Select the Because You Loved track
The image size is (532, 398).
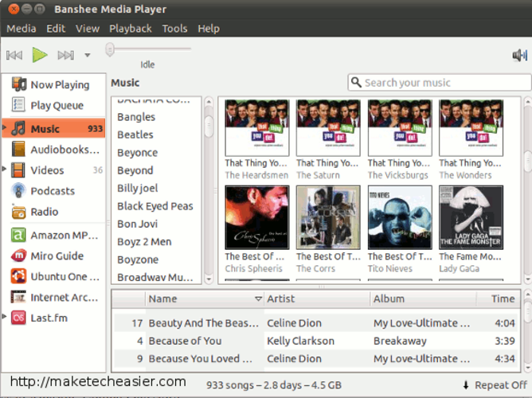(x=315, y=359)
